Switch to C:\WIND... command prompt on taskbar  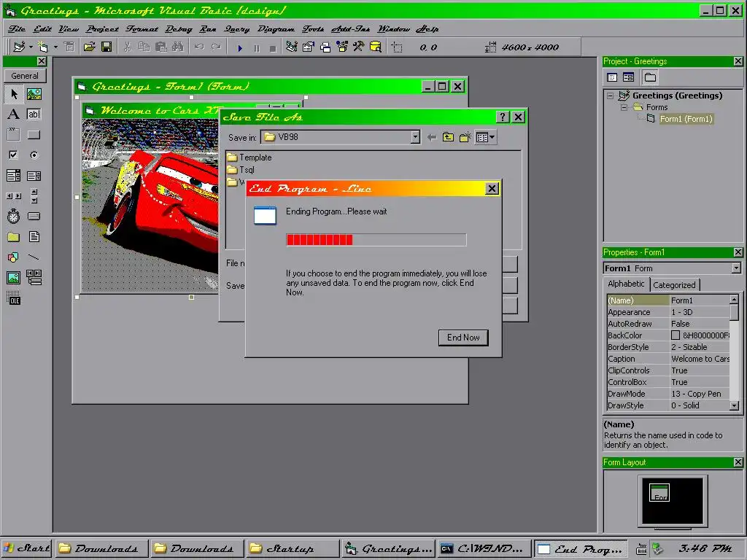(x=484, y=548)
